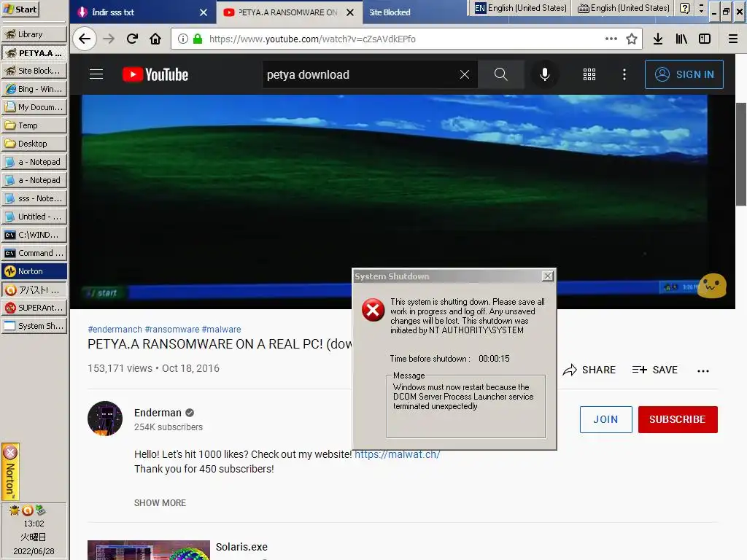Open site information icon in address bar
Viewport: 747px width, 560px height.
click(183, 39)
